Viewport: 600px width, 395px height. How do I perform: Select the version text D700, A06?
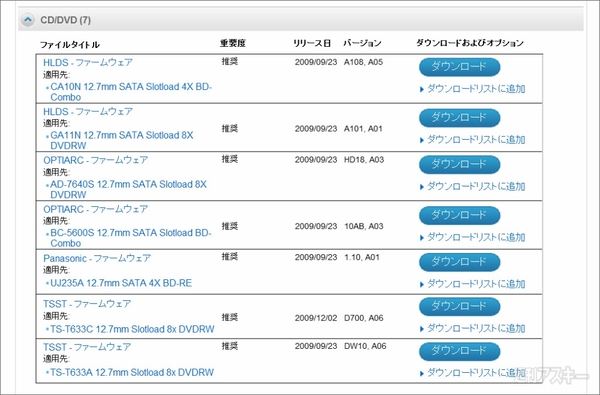coord(364,318)
